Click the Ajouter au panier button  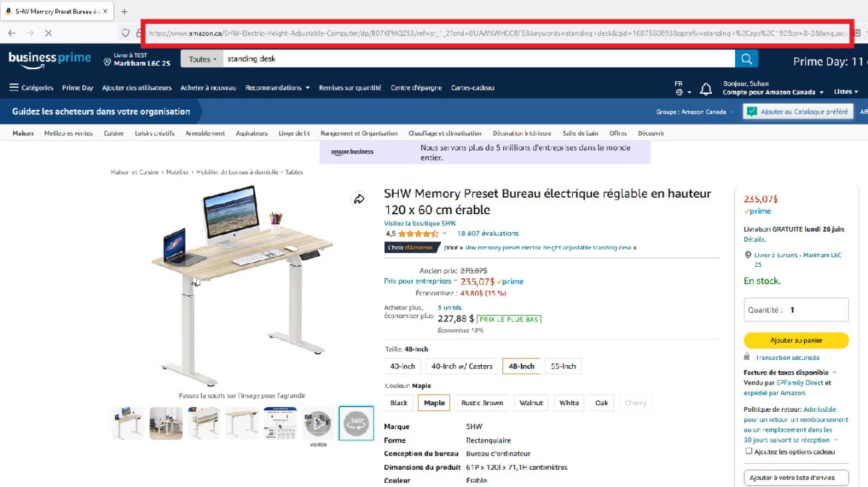tap(796, 341)
